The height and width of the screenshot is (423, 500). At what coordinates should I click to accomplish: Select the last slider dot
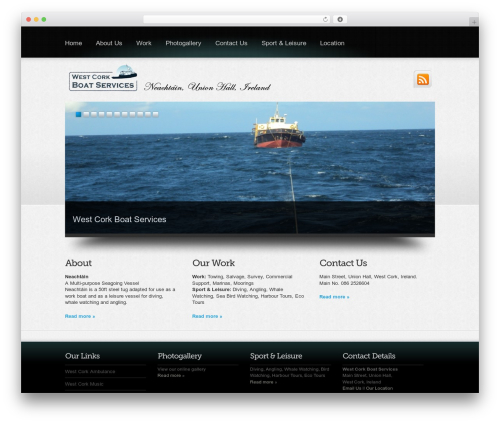(155, 114)
